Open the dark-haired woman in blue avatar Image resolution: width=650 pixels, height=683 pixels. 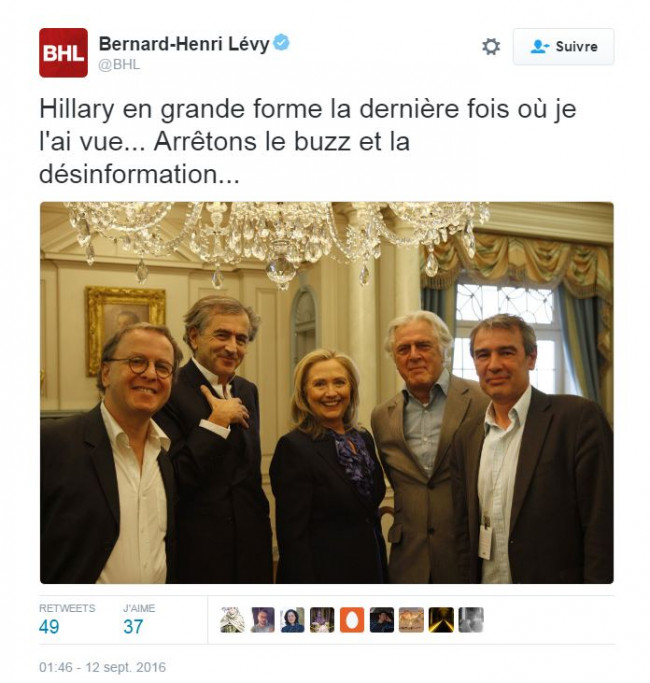coord(292,619)
